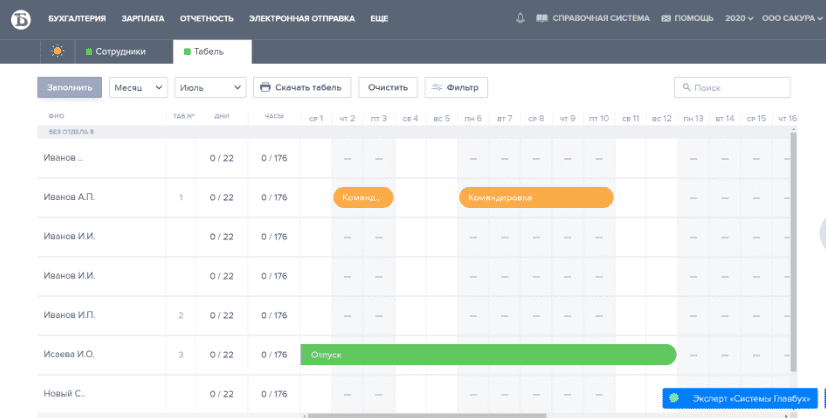This screenshot has height=418, width=826.
Task: Click the ДНИ column header
Action: coord(221,116)
